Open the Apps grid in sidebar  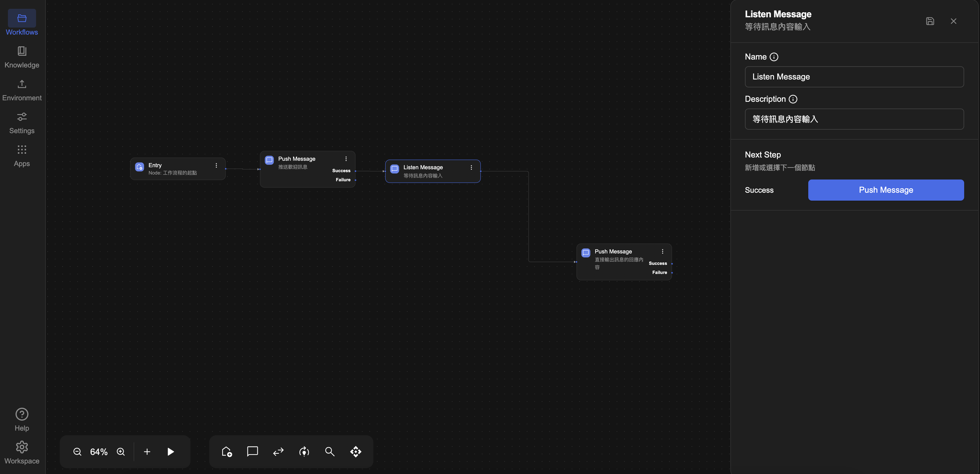pyautogui.click(x=22, y=155)
